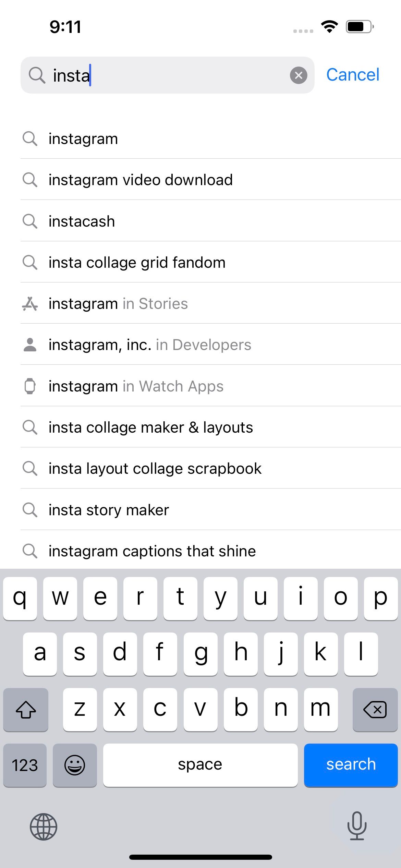Cancel the search

(x=353, y=75)
